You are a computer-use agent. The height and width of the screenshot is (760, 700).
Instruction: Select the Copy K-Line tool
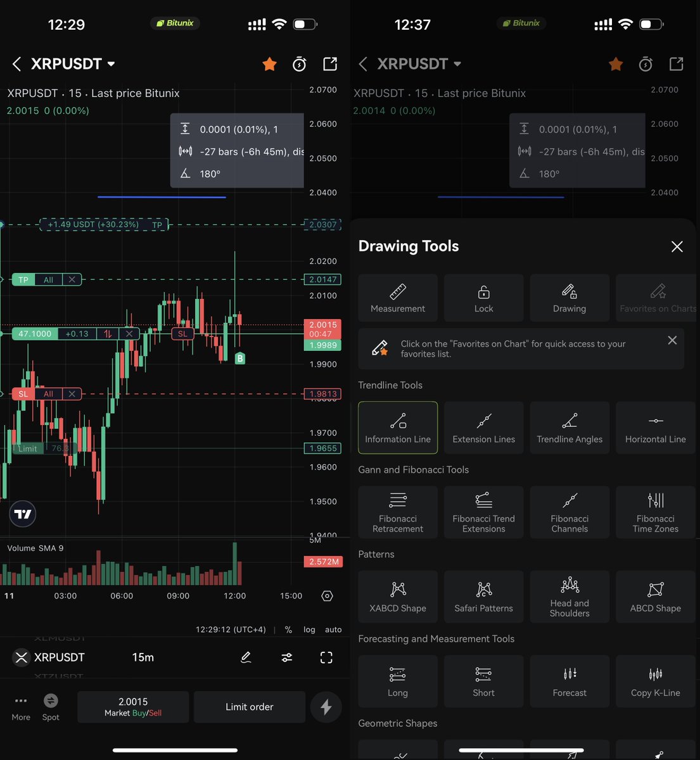[656, 681]
